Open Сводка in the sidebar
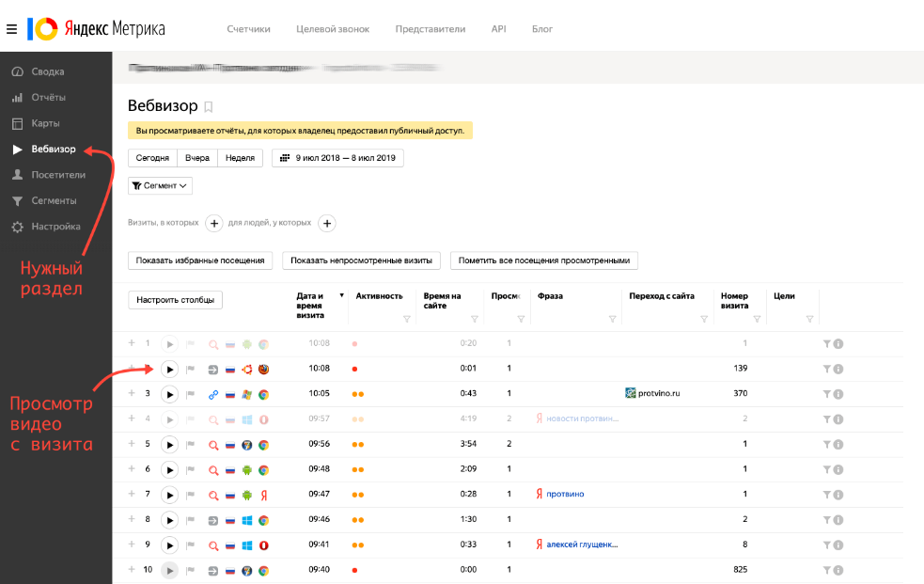Viewport: 924px width, 584px height. coord(47,71)
